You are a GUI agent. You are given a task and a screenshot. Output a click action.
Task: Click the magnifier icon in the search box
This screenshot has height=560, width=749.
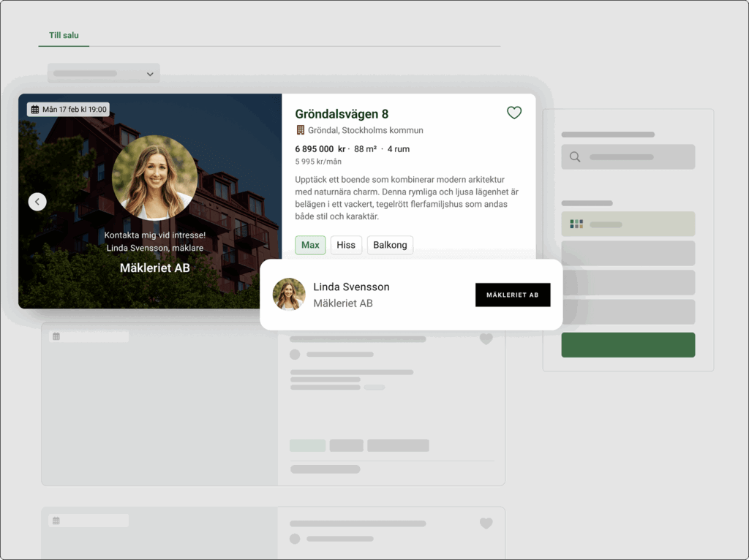[x=575, y=157]
